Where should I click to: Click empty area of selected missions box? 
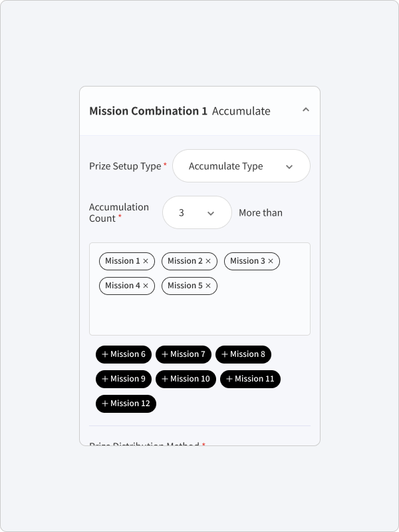click(x=199, y=316)
